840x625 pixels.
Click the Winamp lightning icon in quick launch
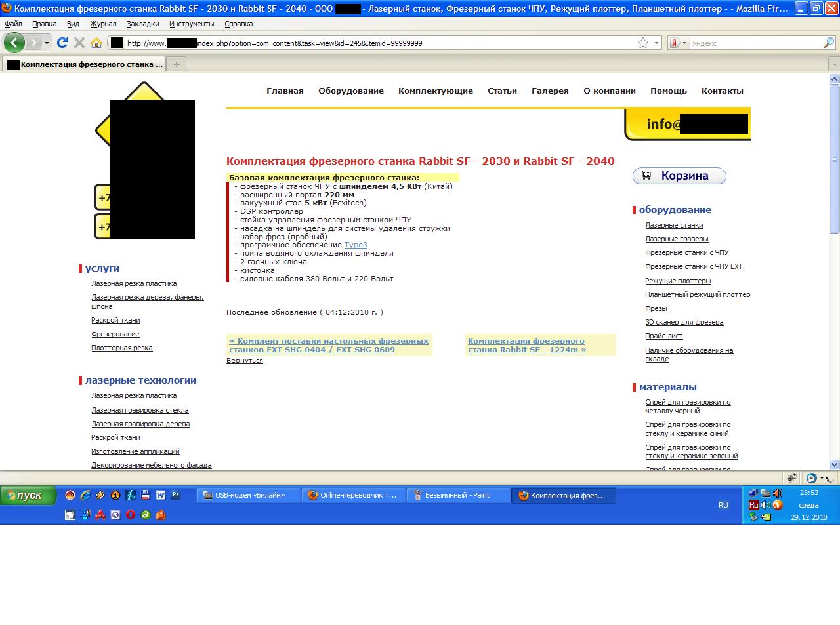click(100, 495)
